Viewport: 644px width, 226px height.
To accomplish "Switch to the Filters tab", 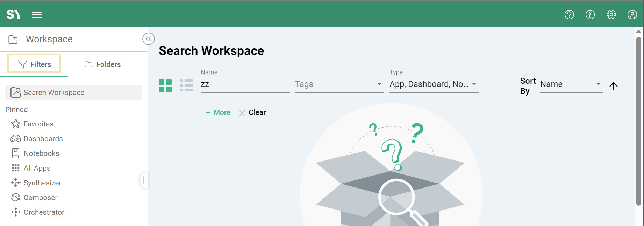I will click(x=34, y=64).
